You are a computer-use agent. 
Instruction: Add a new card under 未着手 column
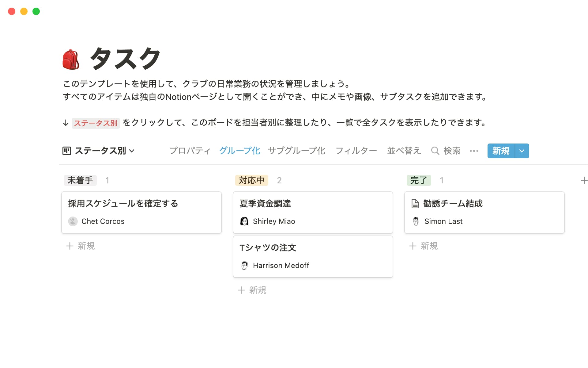(x=80, y=246)
